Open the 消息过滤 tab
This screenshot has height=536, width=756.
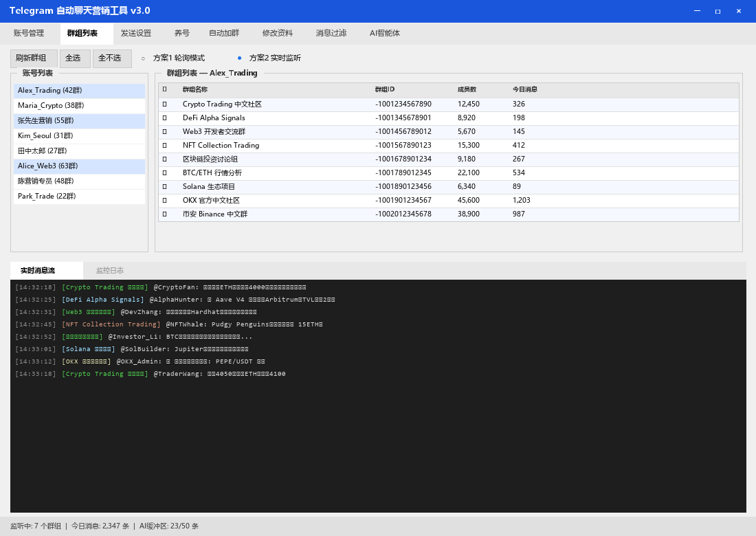click(331, 33)
